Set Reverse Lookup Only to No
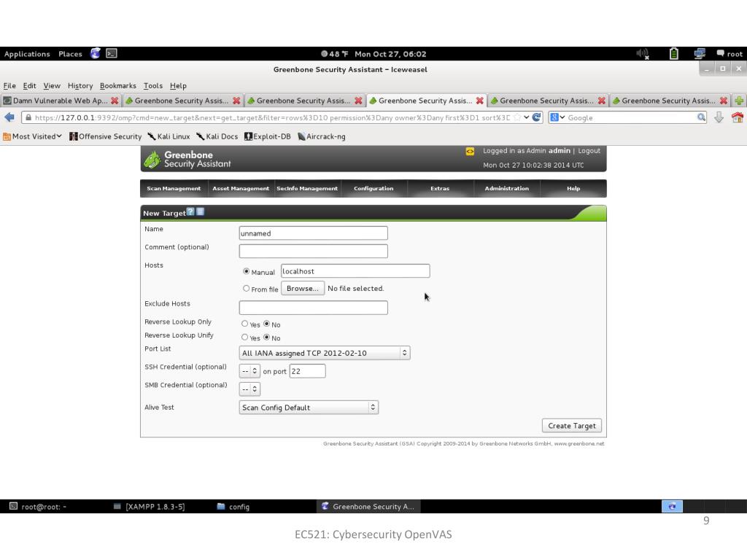This screenshot has width=747, height=560. (267, 323)
